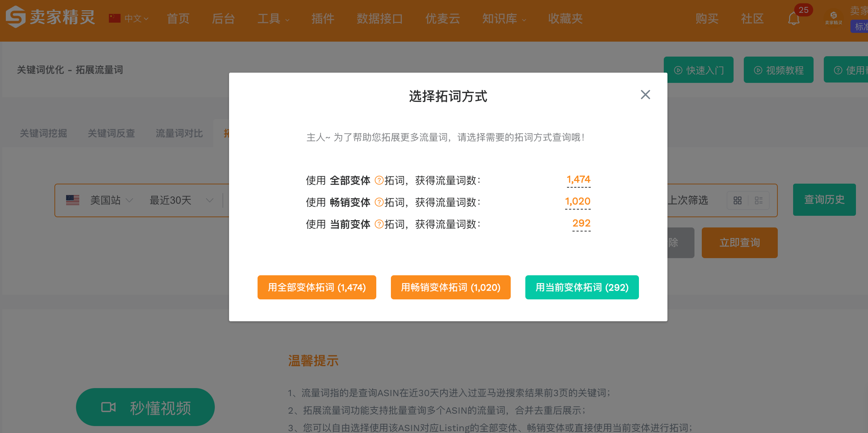Click help icon next to 全部变体
This screenshot has width=868, height=433.
379,180
